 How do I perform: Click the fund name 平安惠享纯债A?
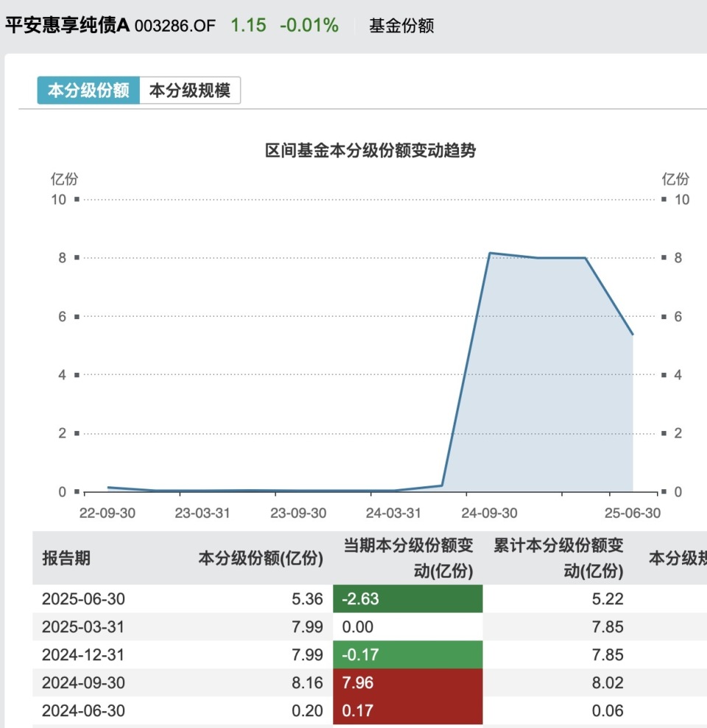(x=65, y=24)
